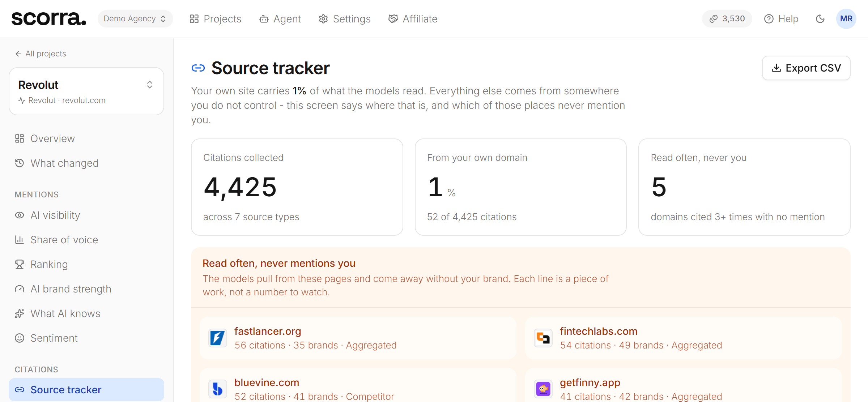Open the Affiliate page
Screen dimensions: 868x402
pyautogui.click(x=413, y=19)
